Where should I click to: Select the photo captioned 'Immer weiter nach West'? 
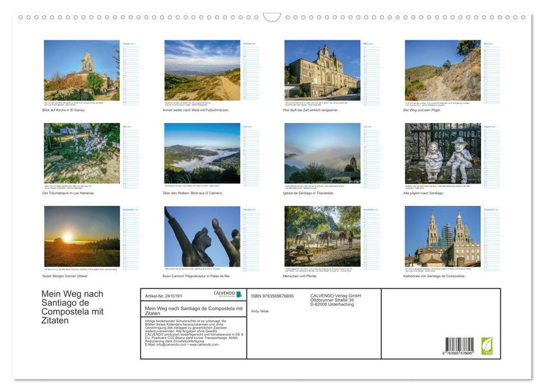(x=202, y=71)
